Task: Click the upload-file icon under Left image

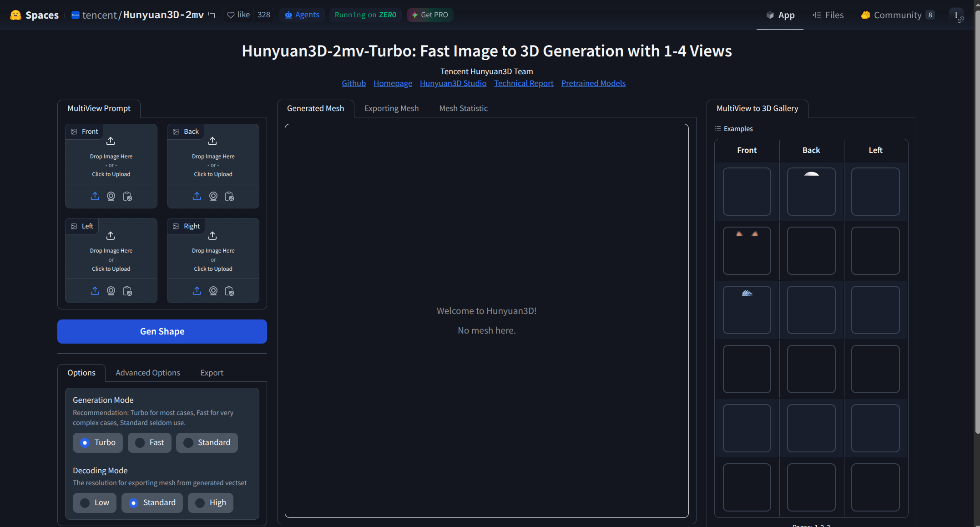Action: [x=95, y=291]
